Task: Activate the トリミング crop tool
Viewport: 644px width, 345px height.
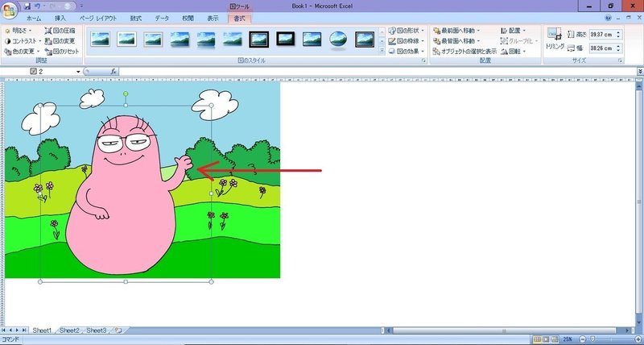Action: 555,39
